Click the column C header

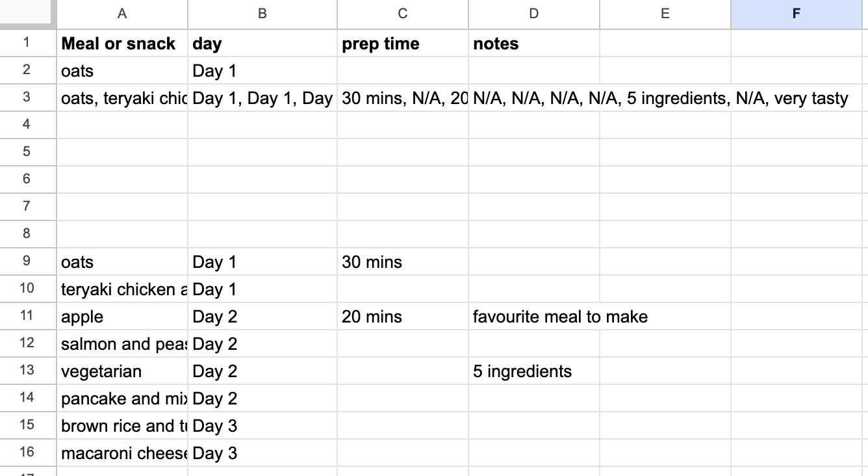tap(403, 14)
